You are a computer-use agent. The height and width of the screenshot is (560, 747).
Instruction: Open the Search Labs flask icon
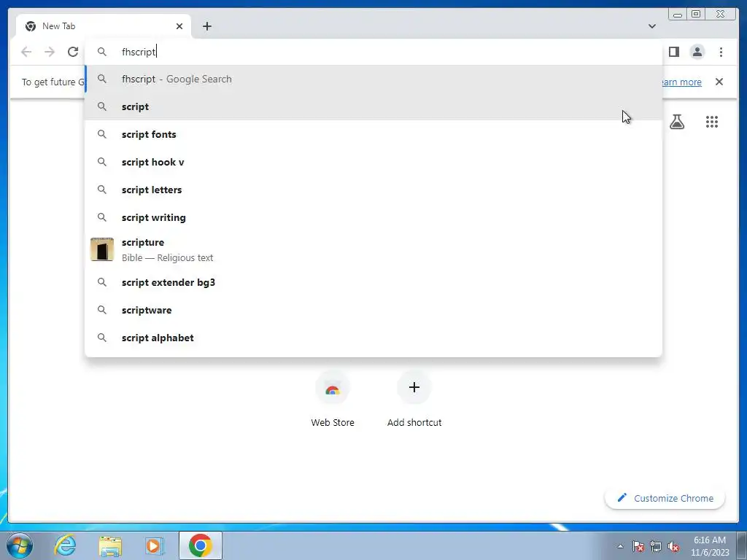[676, 122]
